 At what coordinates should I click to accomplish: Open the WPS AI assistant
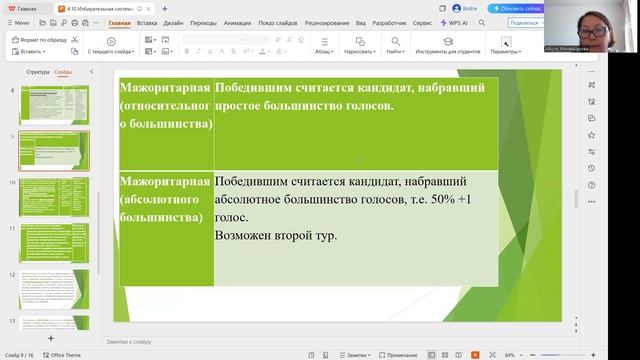click(454, 23)
